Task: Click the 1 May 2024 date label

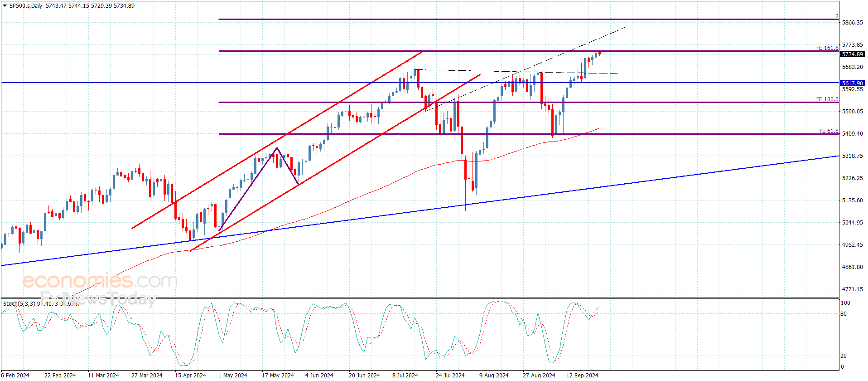Action: click(x=233, y=375)
